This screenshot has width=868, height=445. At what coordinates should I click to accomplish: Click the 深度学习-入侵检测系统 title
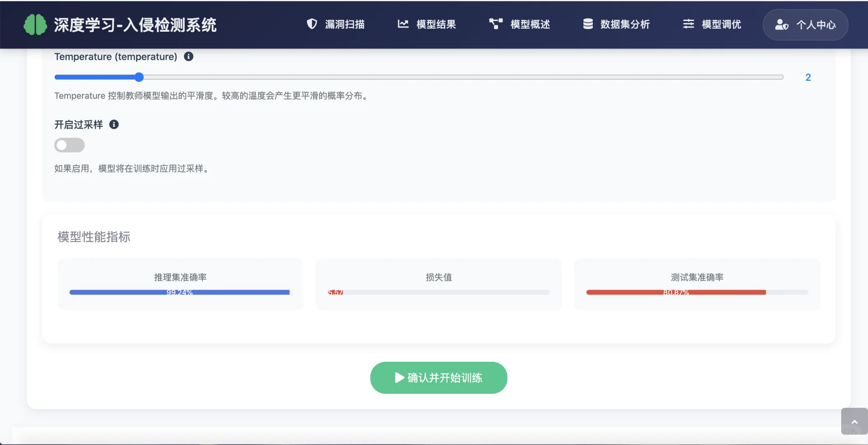pos(135,24)
